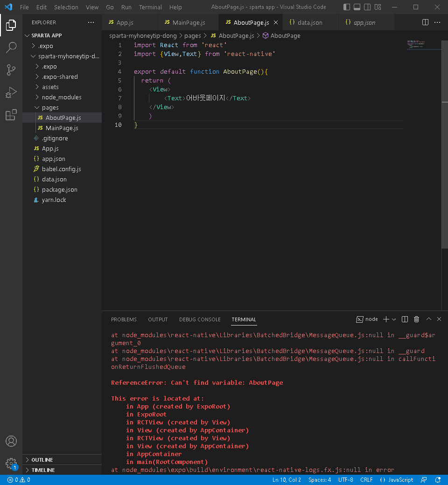Click errors and warnings status indicator
This screenshot has width=448, height=485.
coord(19,480)
